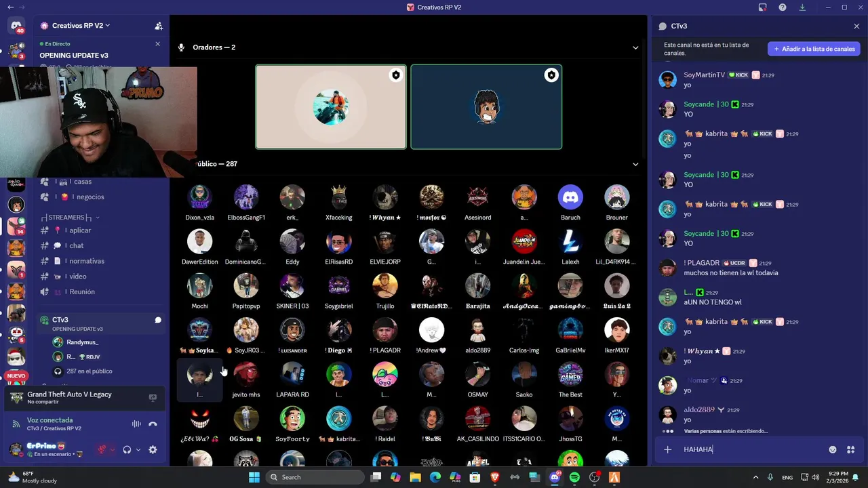Close the CTv3 chat panel
The image size is (868, 488).
pos(856,26)
